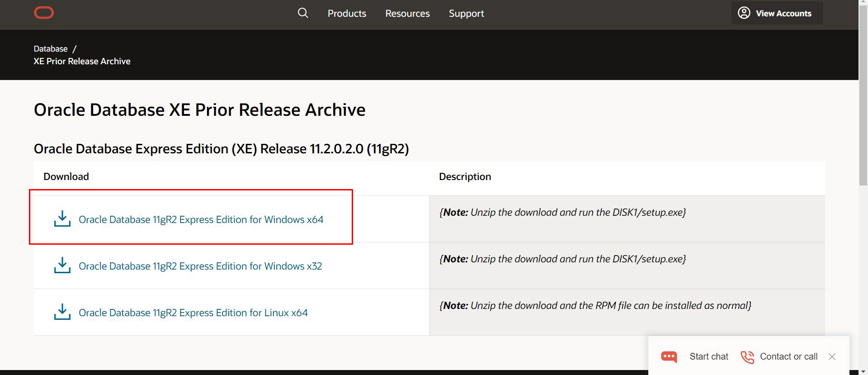Image resolution: width=868 pixels, height=375 pixels.
Task: Open the Resources menu
Action: coord(407,14)
